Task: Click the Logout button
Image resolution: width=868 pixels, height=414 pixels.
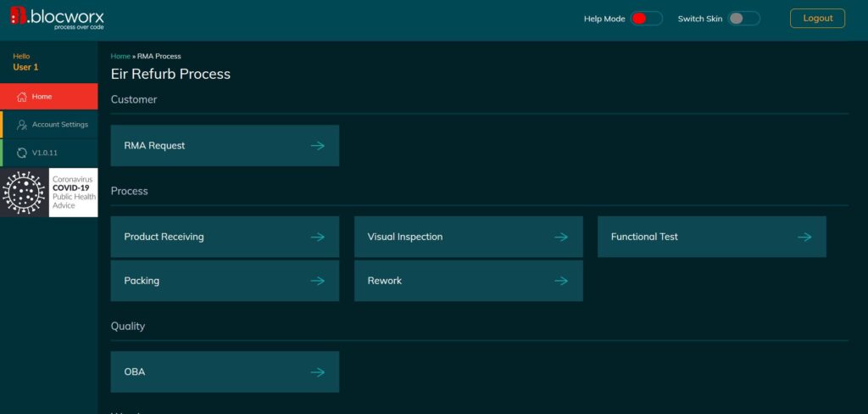Action: point(818,19)
